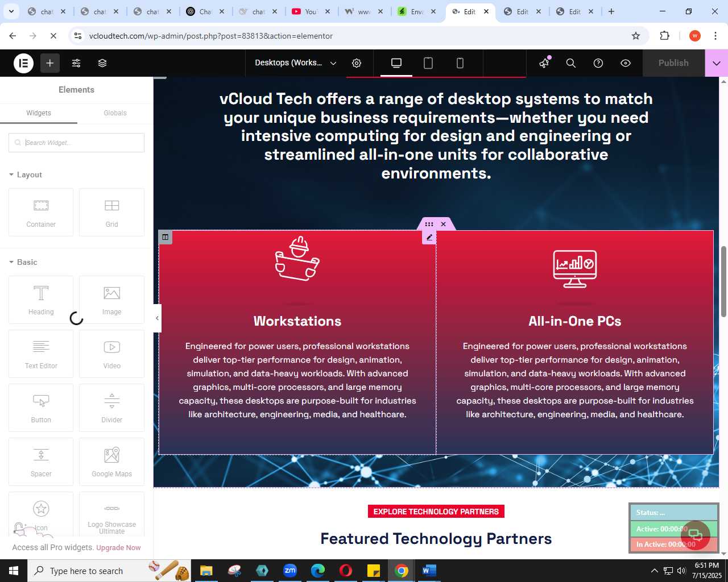Open page settings gear icon

click(x=357, y=63)
